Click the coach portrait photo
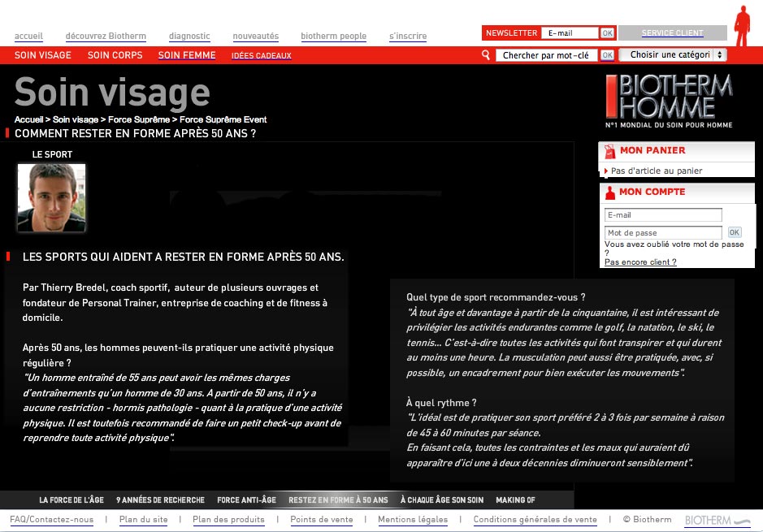The image size is (763, 532). (x=51, y=197)
